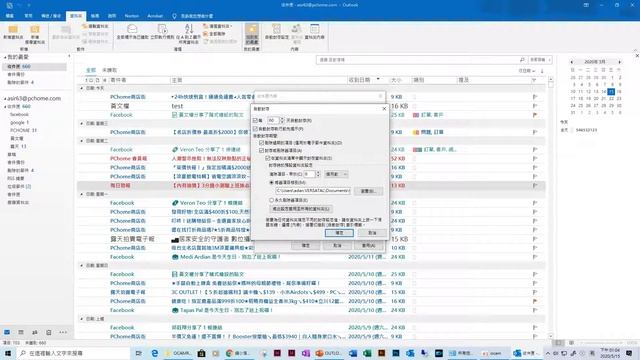640x360 pixels.
Task: Click category swatch on Veron Teo row under second date group
Action: click(x=417, y=150)
